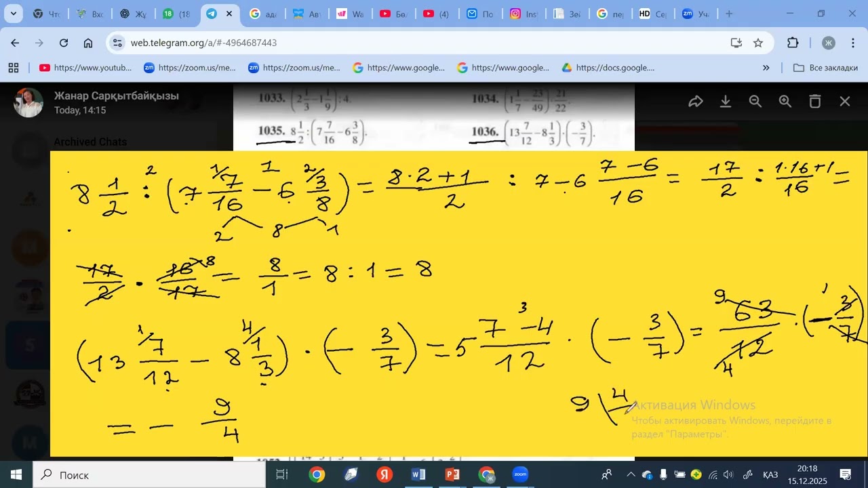Open Yandex browser from taskbar
Image resolution: width=868 pixels, height=488 pixels.
[x=384, y=474]
